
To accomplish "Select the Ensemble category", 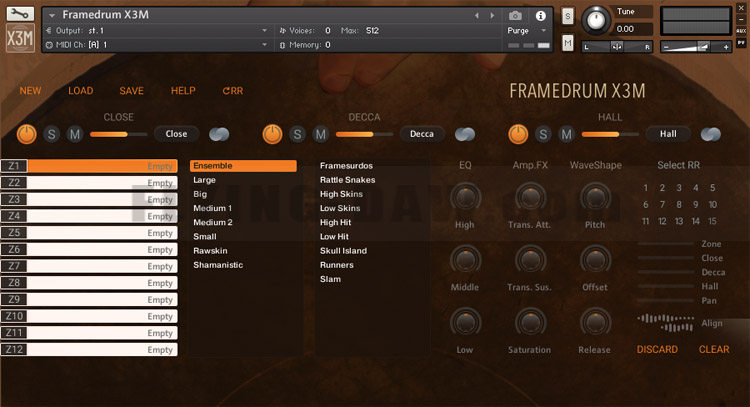I will click(243, 166).
